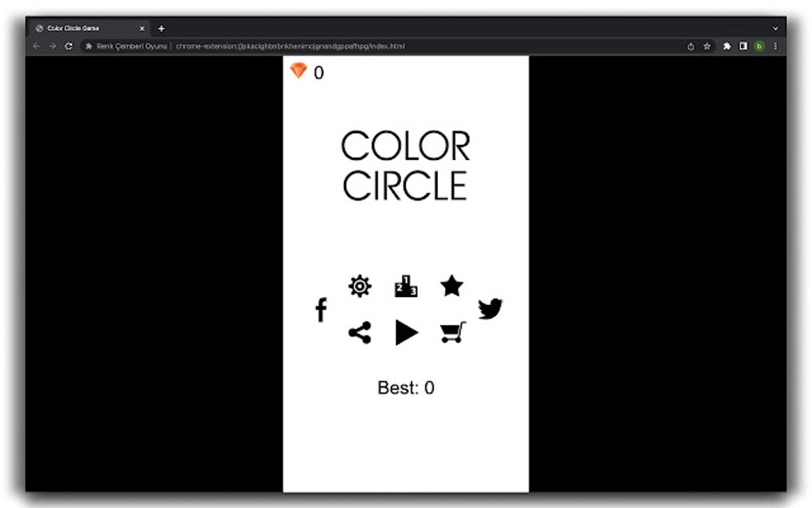Start the game with the play triangle
Image resolution: width=812 pixels, height=508 pixels.
point(407,332)
